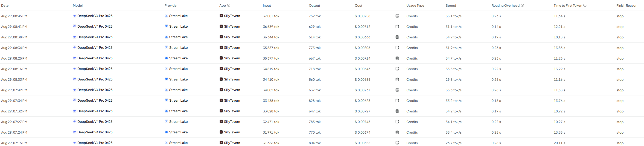Image resolution: width=644 pixels, height=146 pixels.
Task: Open generation details icon for 08:34 PM row
Action: [x=397, y=48]
